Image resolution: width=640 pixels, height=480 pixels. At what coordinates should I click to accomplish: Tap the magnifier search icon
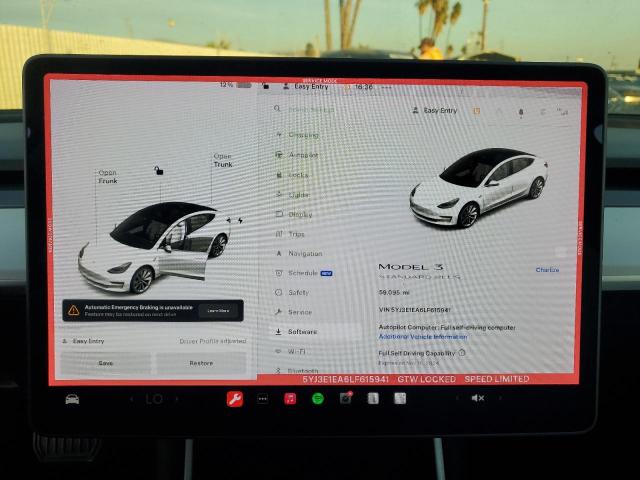click(x=278, y=109)
